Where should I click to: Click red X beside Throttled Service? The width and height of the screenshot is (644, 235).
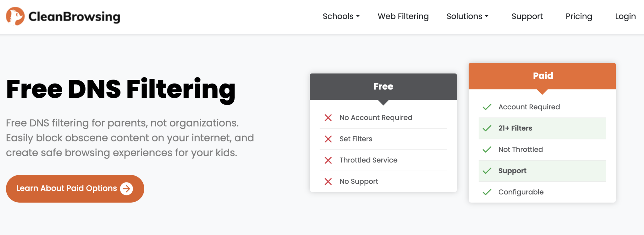(328, 160)
